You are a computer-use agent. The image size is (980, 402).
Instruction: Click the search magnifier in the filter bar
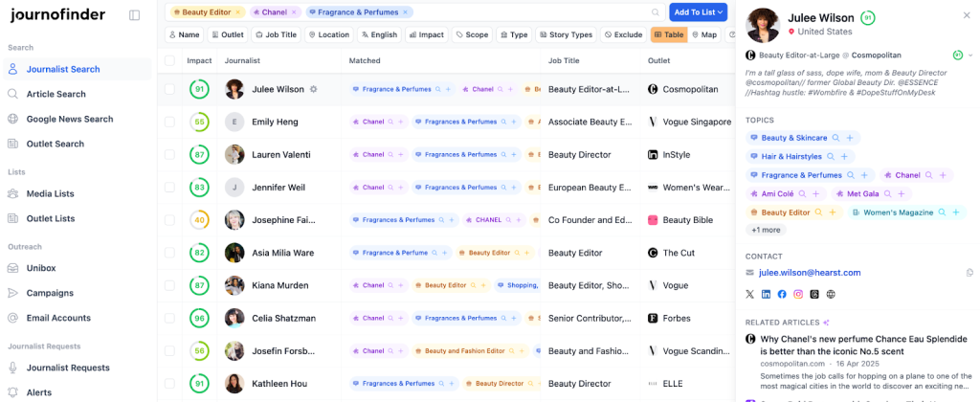click(x=655, y=12)
